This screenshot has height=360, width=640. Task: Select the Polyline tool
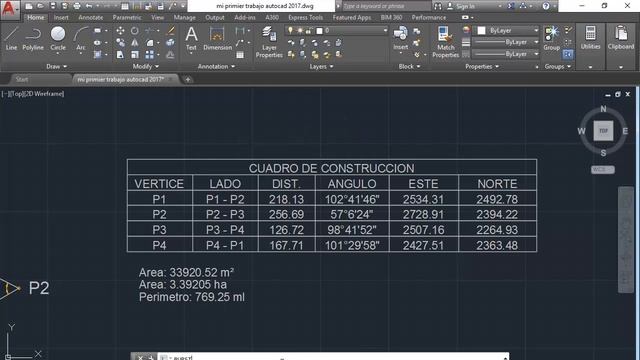(33, 39)
